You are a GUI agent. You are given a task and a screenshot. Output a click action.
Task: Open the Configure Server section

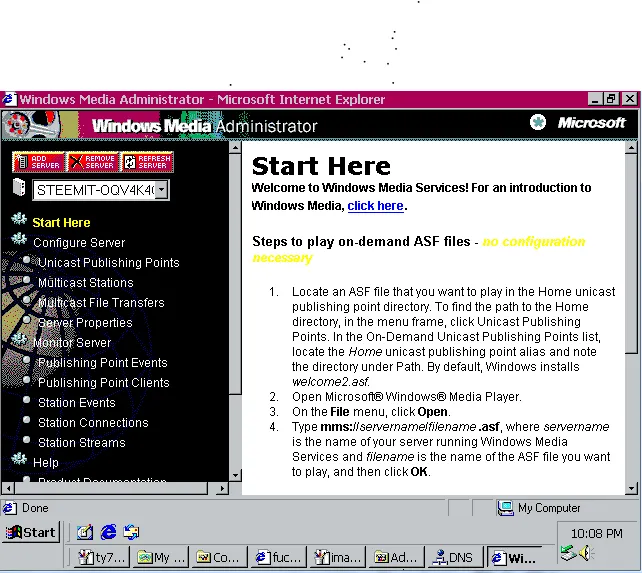pyautogui.click(x=79, y=242)
